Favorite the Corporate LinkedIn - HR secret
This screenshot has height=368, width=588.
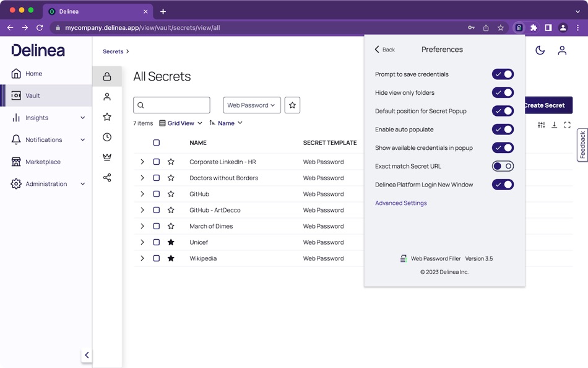(171, 162)
